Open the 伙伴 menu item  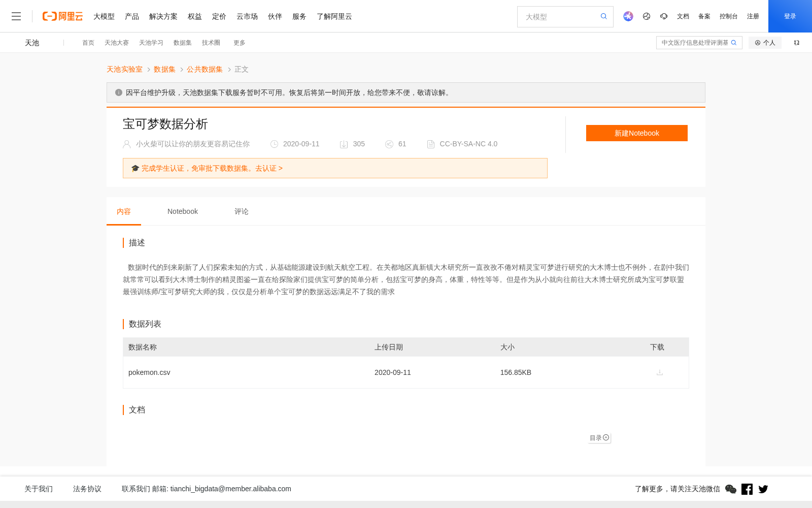pos(275,16)
